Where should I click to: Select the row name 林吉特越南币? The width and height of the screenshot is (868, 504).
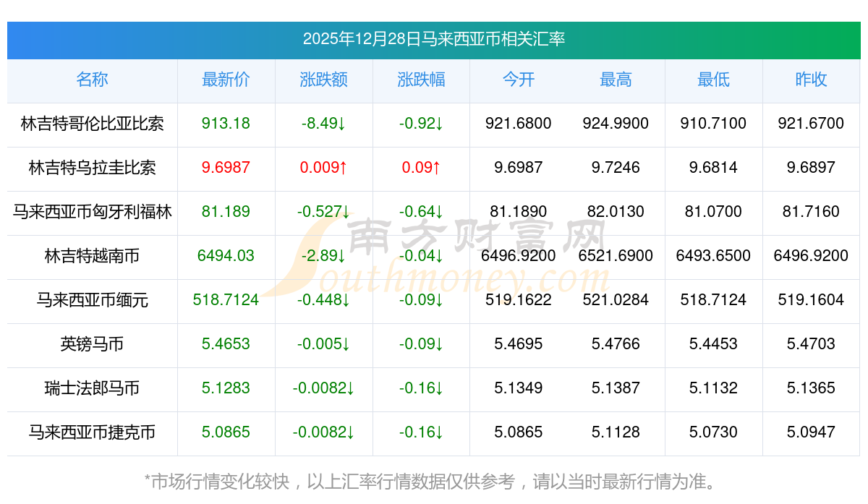[x=92, y=256]
